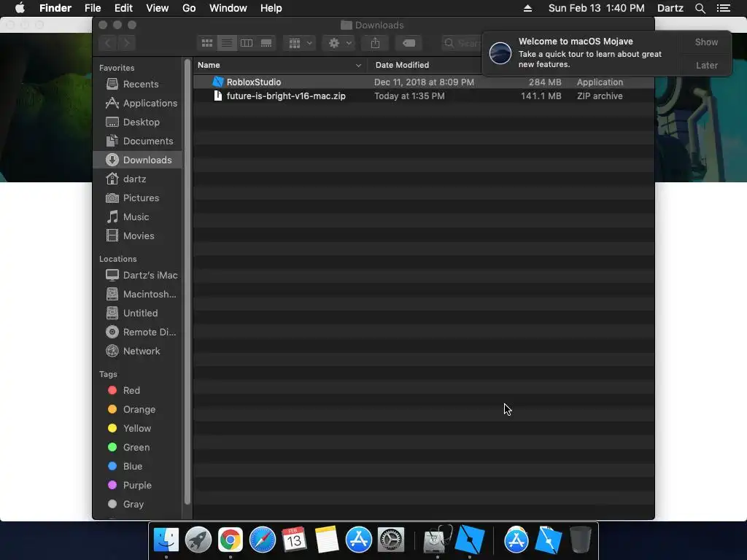Click the Finder search field
Viewport: 747px width, 560px height.
pos(461,43)
